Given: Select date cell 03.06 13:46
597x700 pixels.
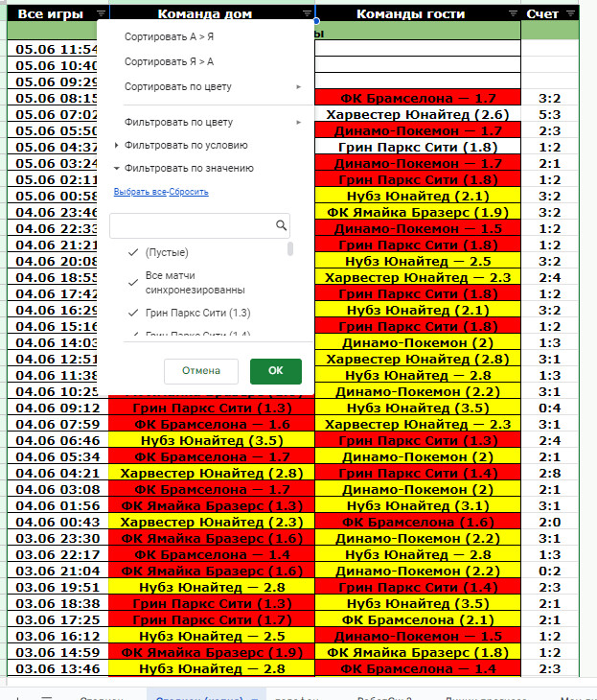Looking at the screenshot, I should click(x=58, y=668).
